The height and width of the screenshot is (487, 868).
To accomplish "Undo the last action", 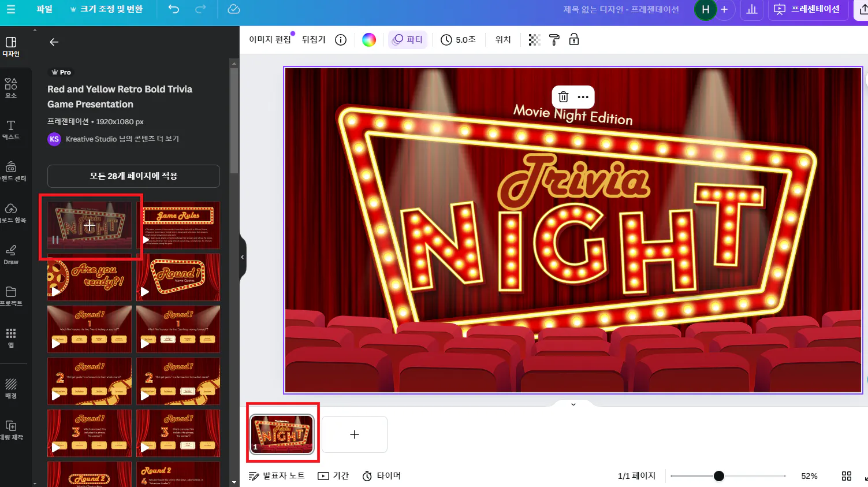I will point(174,9).
